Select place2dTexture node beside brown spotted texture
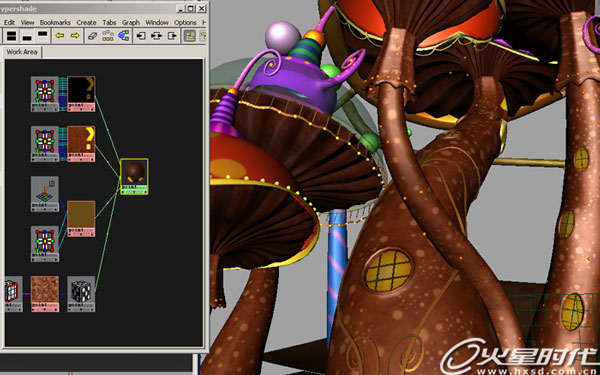This screenshot has height=375, width=600. pos(45,144)
